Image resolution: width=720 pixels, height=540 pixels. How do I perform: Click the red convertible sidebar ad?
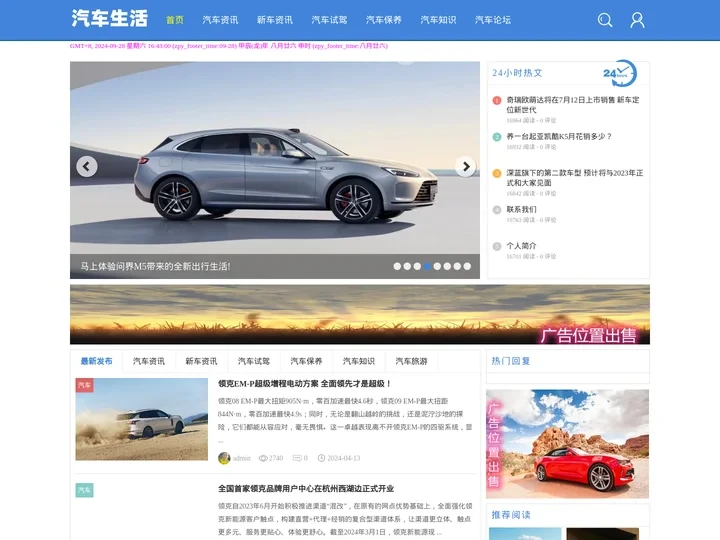[x=568, y=444]
